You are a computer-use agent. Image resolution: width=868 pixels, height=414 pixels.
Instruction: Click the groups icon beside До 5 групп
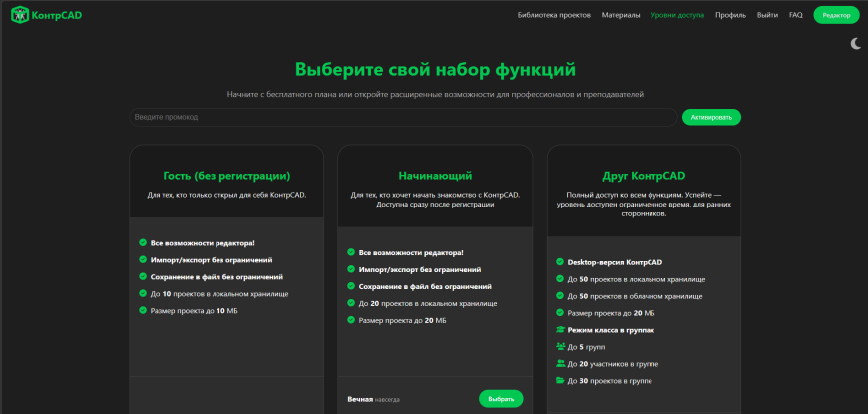coord(560,346)
